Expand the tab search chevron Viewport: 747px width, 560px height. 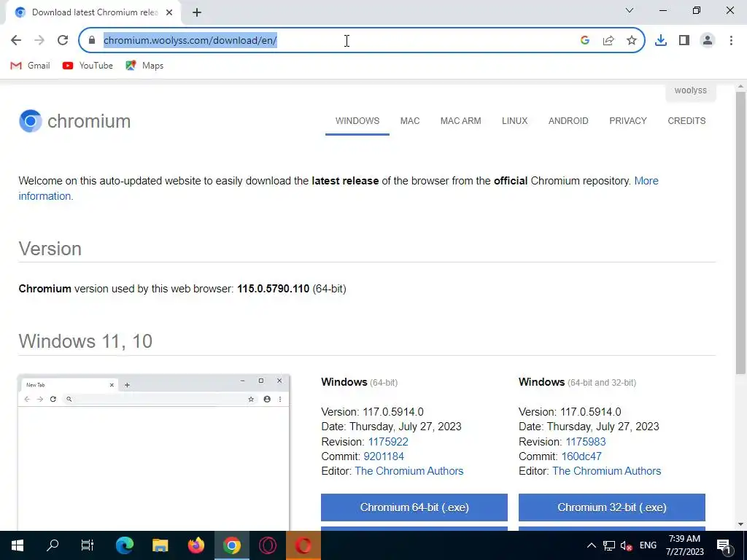pyautogui.click(x=630, y=10)
